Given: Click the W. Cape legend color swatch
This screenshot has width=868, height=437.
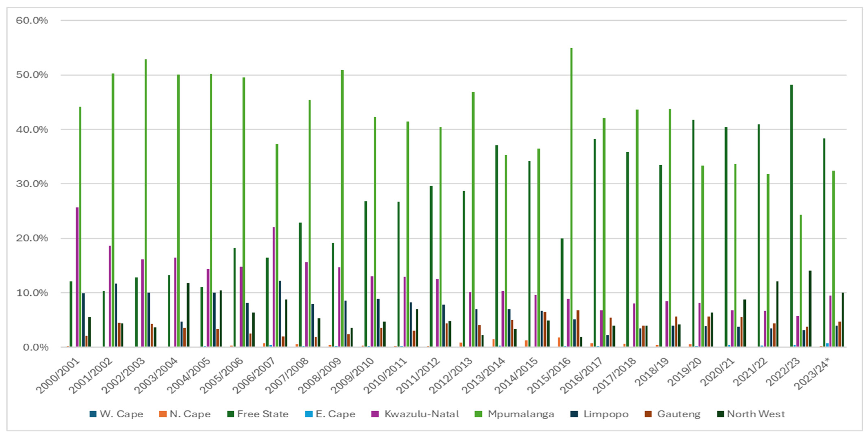Looking at the screenshot, I should (x=93, y=414).
